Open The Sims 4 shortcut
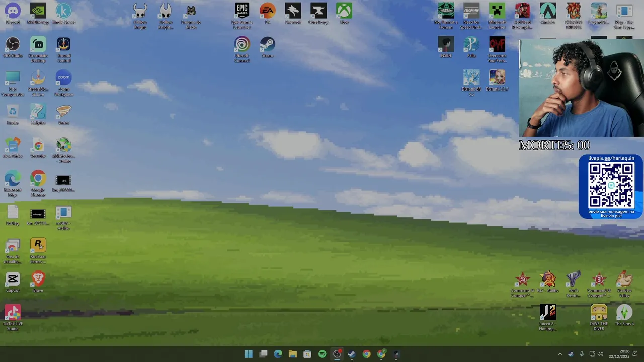 [624, 315]
